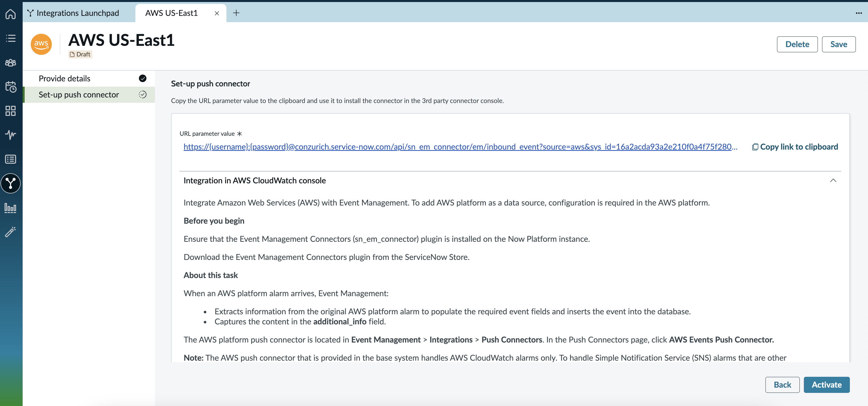Viewport: 868px width, 406px height.
Task: Open the calendar schedule icon
Action: pos(11,87)
